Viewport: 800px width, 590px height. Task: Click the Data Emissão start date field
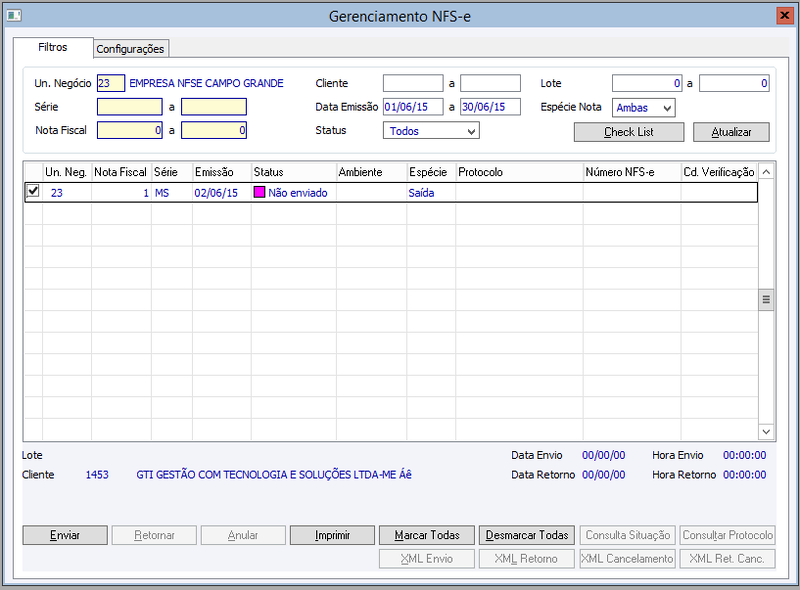[x=413, y=107]
